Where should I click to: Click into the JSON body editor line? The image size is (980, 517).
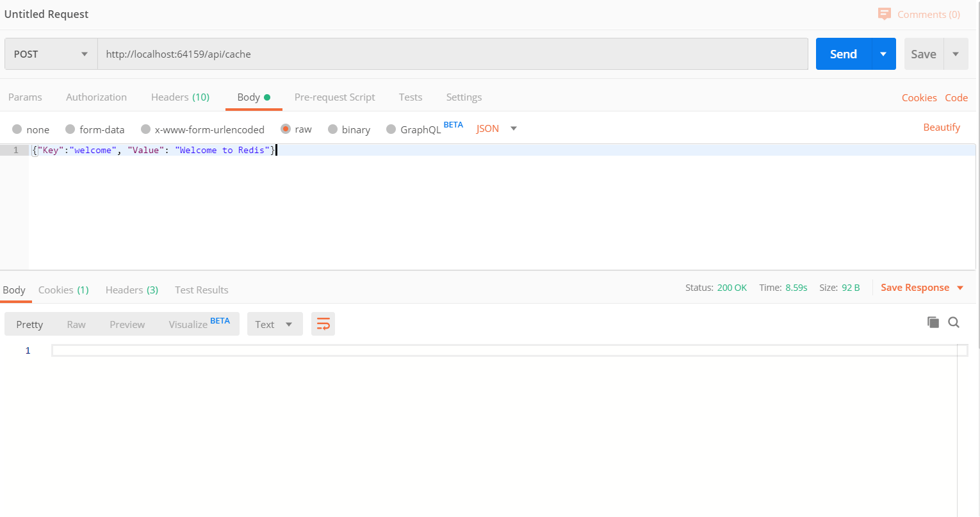click(x=502, y=150)
